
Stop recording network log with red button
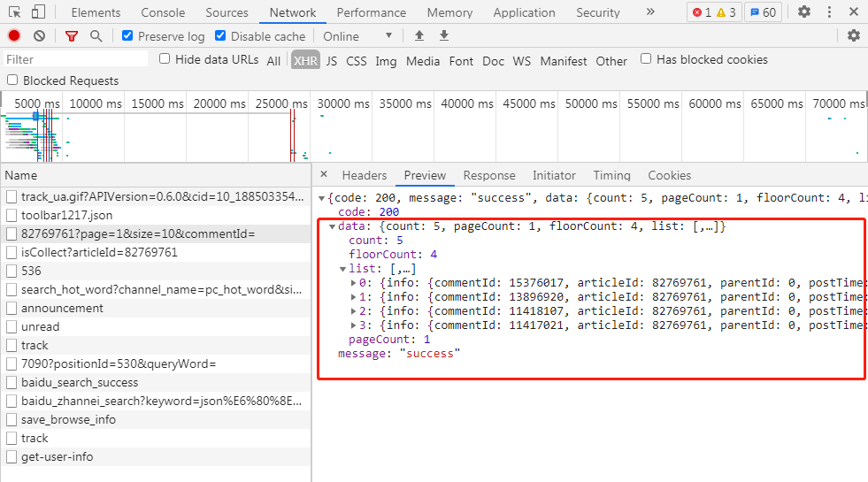coord(14,36)
